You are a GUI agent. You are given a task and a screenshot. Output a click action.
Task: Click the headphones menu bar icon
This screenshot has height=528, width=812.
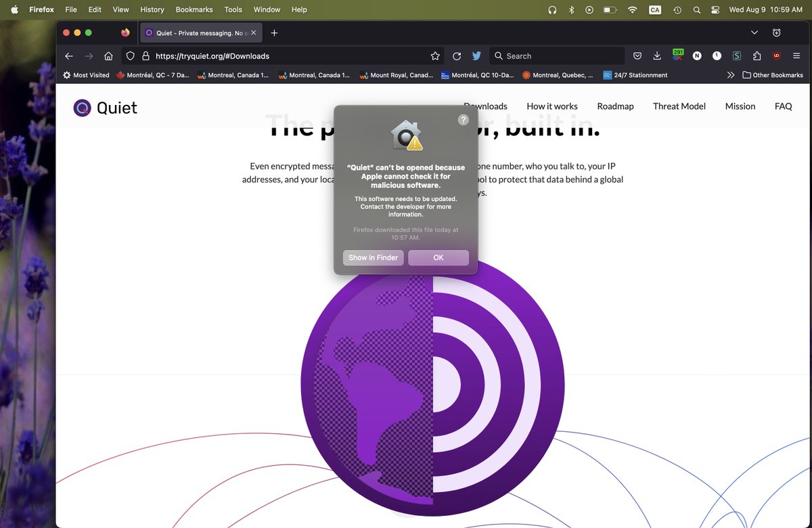pyautogui.click(x=552, y=9)
